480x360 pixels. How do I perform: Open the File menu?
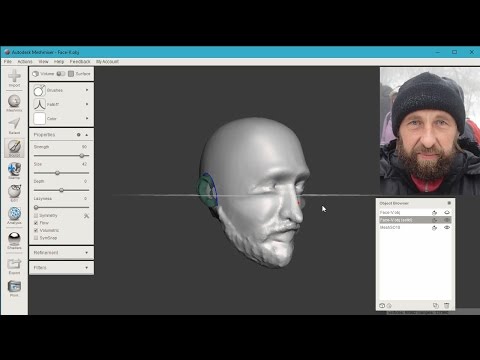point(8,62)
